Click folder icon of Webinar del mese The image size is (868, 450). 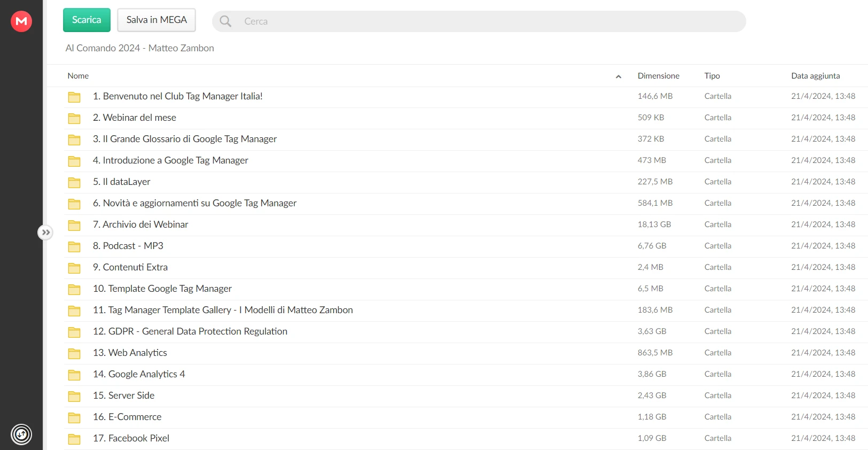pos(74,118)
